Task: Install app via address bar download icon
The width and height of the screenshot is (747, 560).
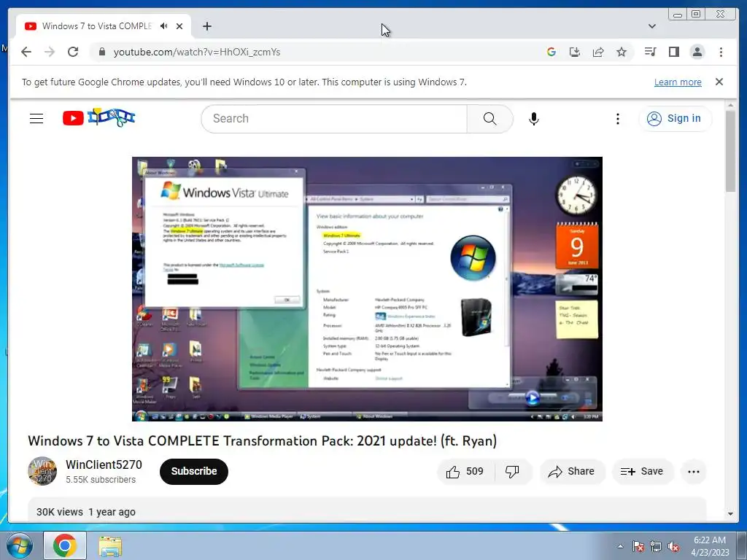Action: click(x=575, y=52)
